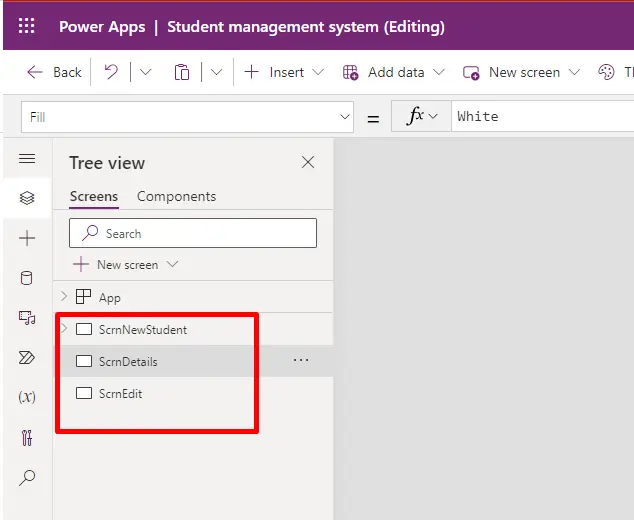Click the Paste clipboard icon
Viewport: 634px width, 520px height.
pos(181,72)
